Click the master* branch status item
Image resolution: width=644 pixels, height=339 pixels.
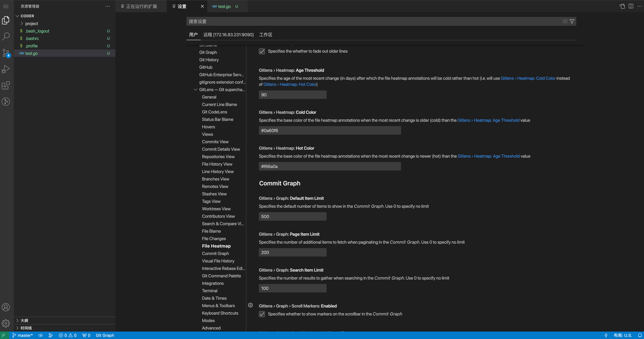click(x=23, y=335)
